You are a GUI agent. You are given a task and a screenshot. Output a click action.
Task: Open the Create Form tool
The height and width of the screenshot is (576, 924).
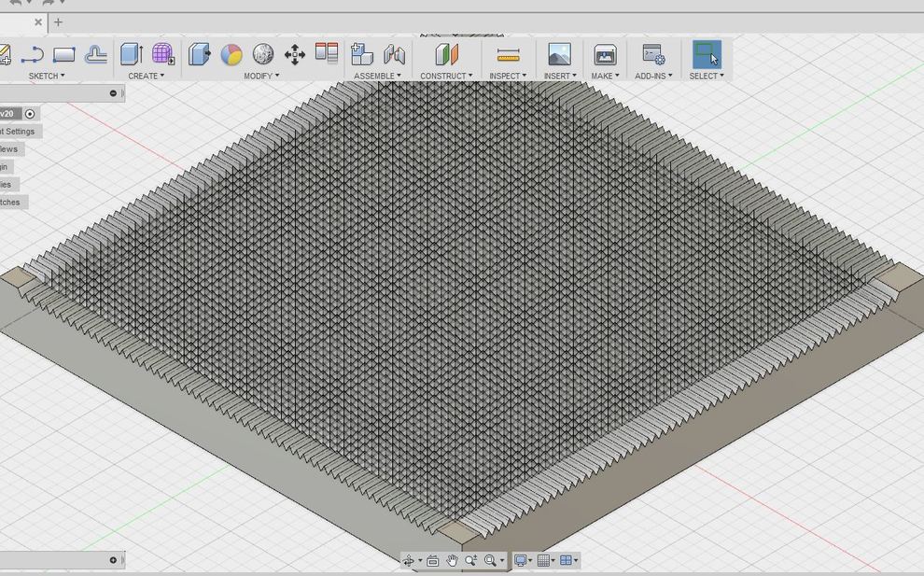pyautogui.click(x=162, y=54)
